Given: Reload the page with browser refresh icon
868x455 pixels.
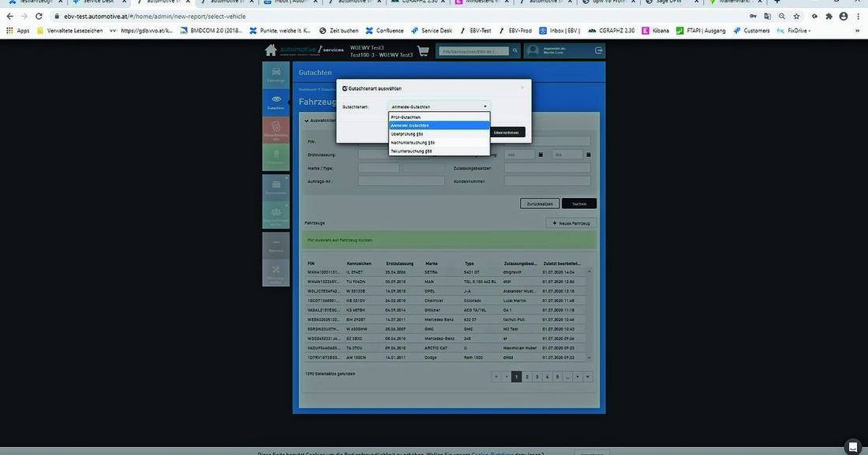Looking at the screenshot, I should pyautogui.click(x=39, y=16).
